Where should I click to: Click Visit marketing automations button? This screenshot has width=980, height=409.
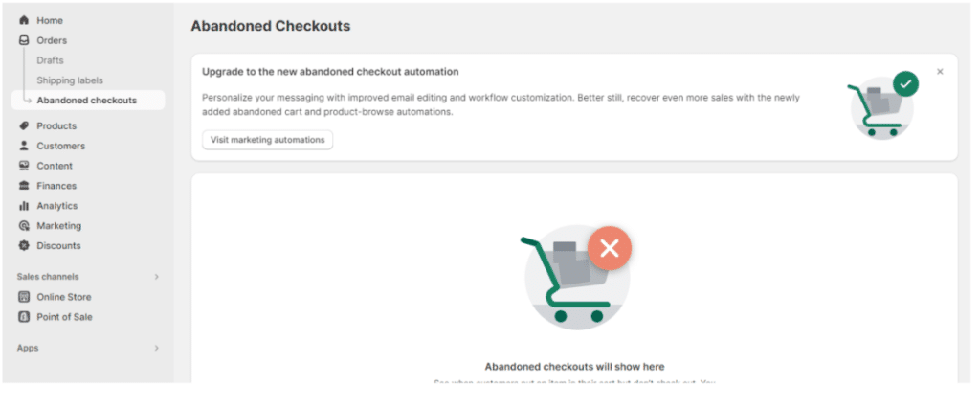click(x=267, y=140)
